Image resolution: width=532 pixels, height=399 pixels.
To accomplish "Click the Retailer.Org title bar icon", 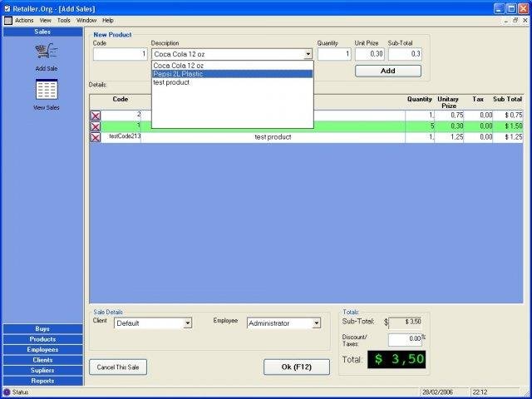I will (7, 8).
